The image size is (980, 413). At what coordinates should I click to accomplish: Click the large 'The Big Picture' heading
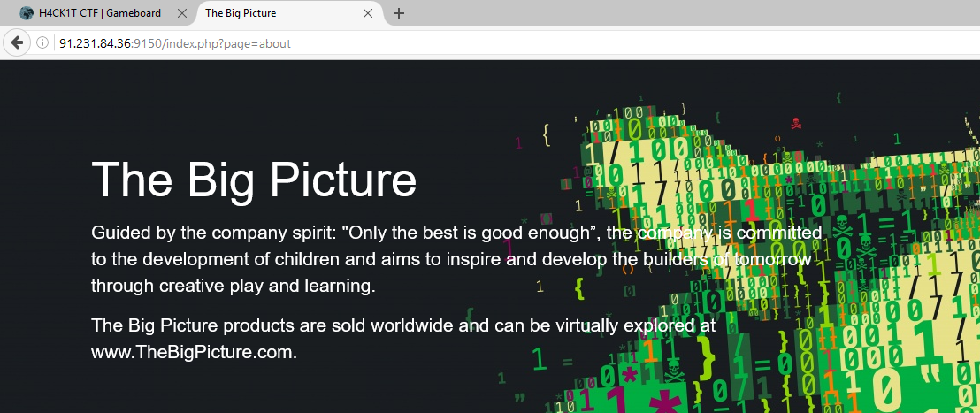point(254,180)
